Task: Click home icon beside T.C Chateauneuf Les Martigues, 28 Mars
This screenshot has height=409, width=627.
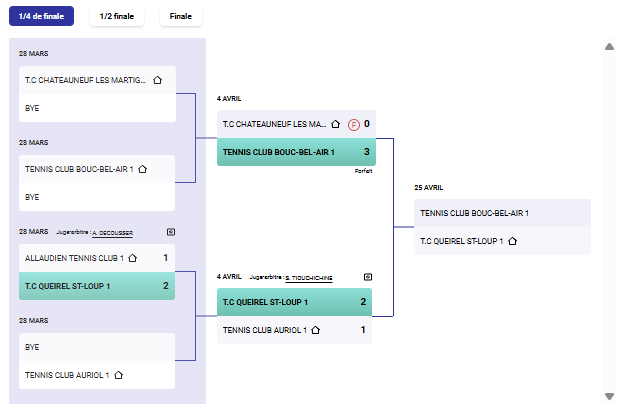Action: click(x=158, y=80)
